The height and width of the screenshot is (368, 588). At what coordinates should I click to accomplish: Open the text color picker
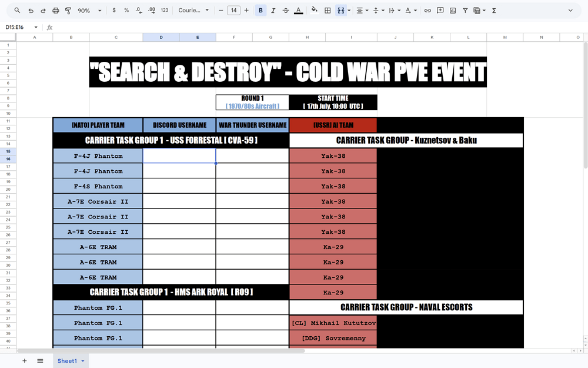coord(298,11)
